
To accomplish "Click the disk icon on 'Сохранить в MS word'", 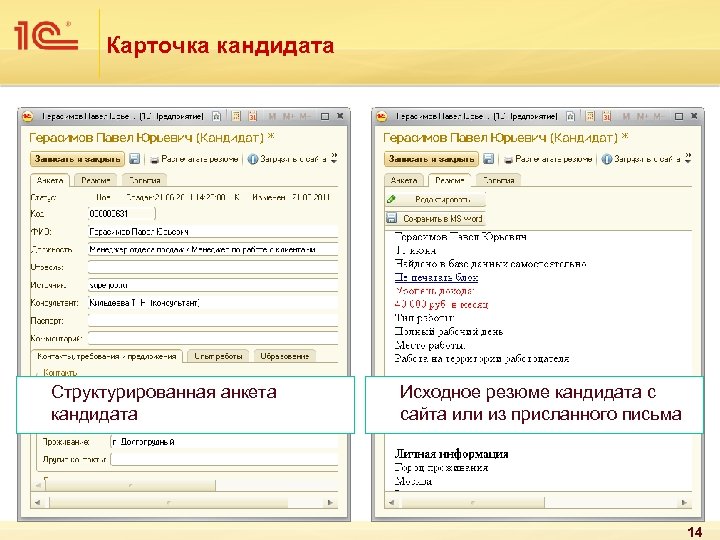I will 391,218.
